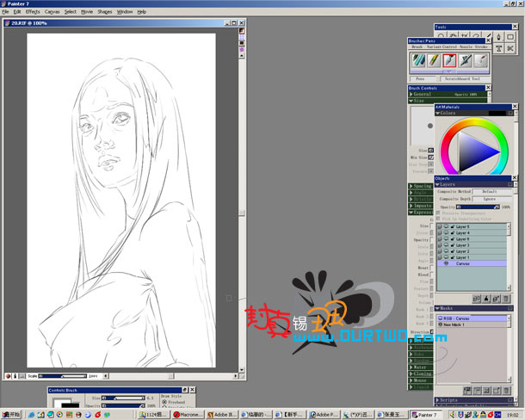Open the Canvas menu
The height and width of the screenshot is (420, 525).
tap(52, 12)
